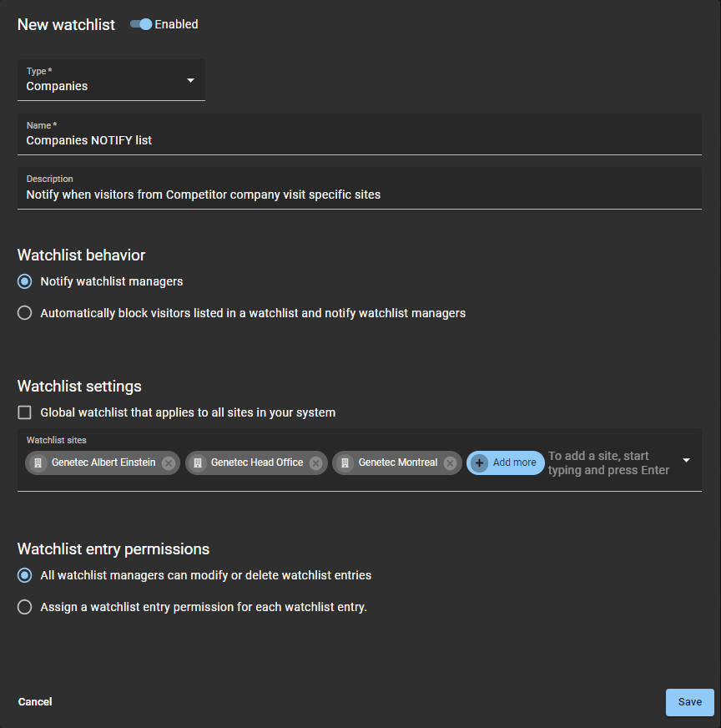Select Notify watchlist managers radio option
The image size is (721, 728).
pos(25,281)
